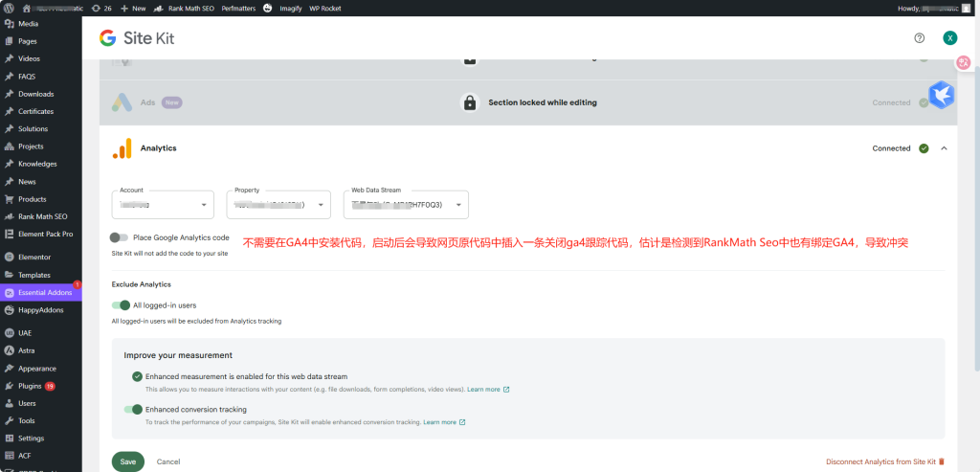The width and height of the screenshot is (980, 472).
Task: Open Solutions in the sidebar
Action: [x=40, y=129]
